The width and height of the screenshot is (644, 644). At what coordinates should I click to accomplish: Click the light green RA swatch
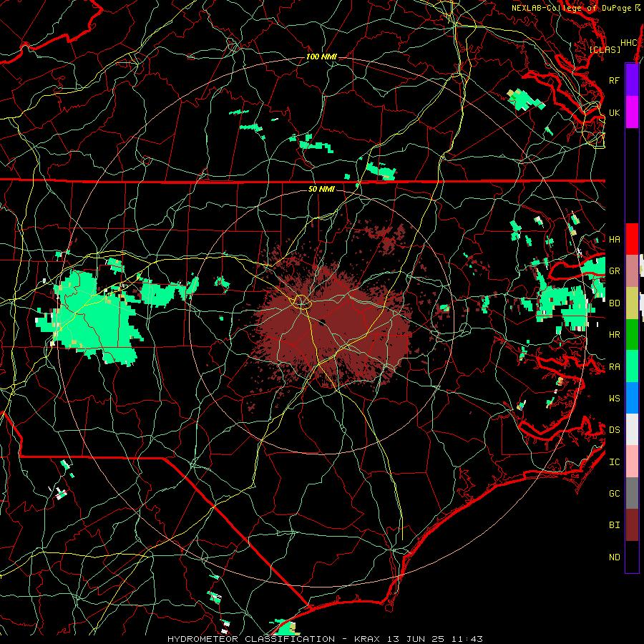click(x=632, y=366)
